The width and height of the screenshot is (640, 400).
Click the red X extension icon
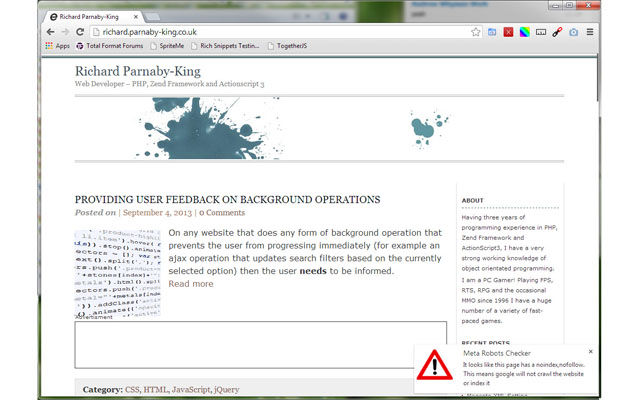click(x=508, y=32)
